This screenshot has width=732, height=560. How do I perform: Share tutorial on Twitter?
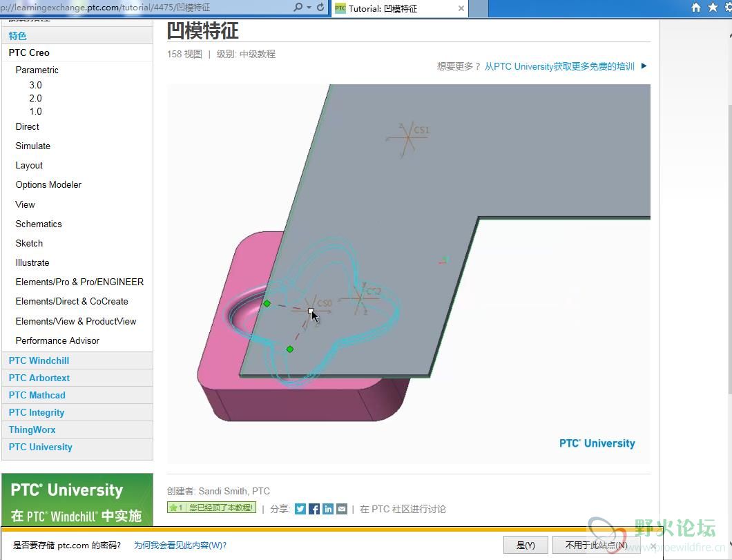(300, 509)
